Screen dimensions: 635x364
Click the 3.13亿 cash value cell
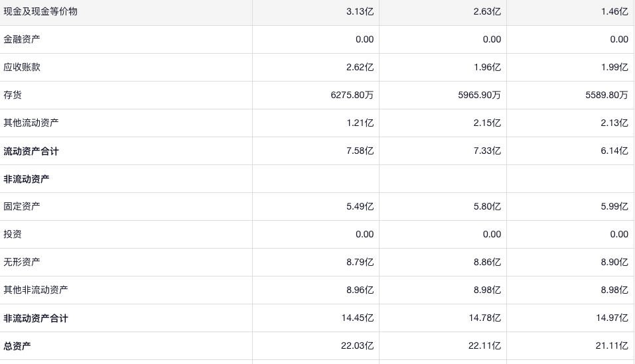point(360,11)
